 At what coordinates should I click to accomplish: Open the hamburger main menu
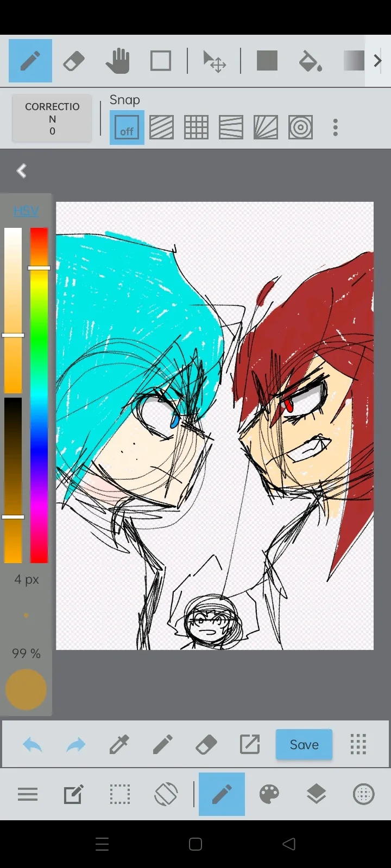28,795
